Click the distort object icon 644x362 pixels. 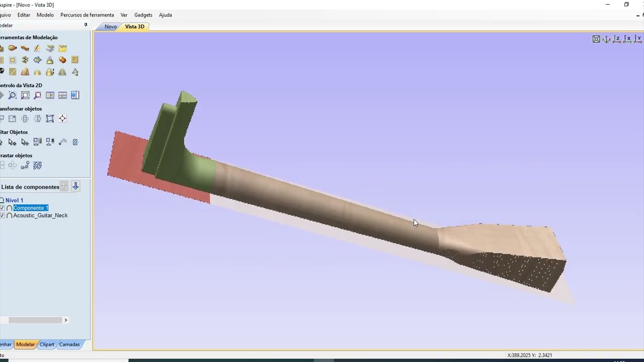point(50,119)
